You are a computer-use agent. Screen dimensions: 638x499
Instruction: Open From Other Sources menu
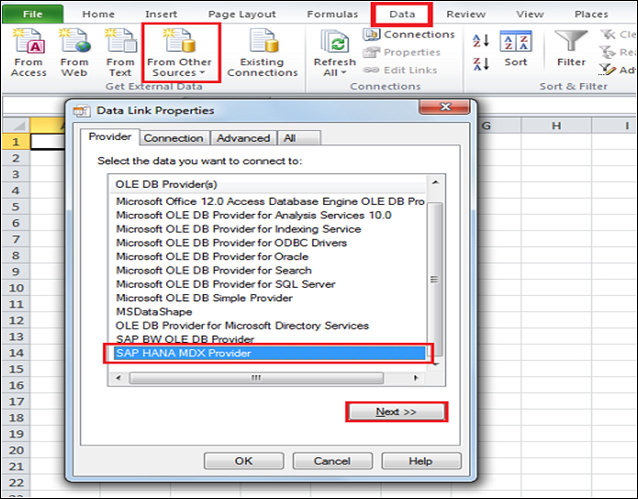179,53
